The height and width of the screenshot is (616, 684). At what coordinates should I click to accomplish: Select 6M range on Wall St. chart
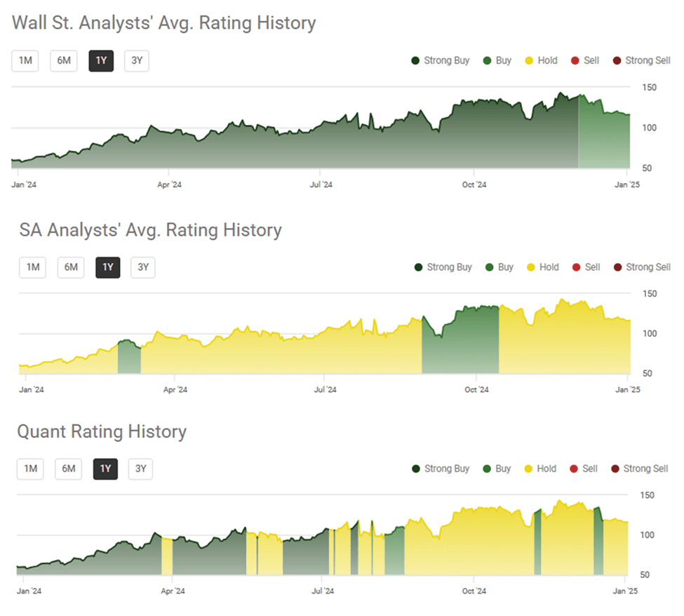tap(64, 61)
